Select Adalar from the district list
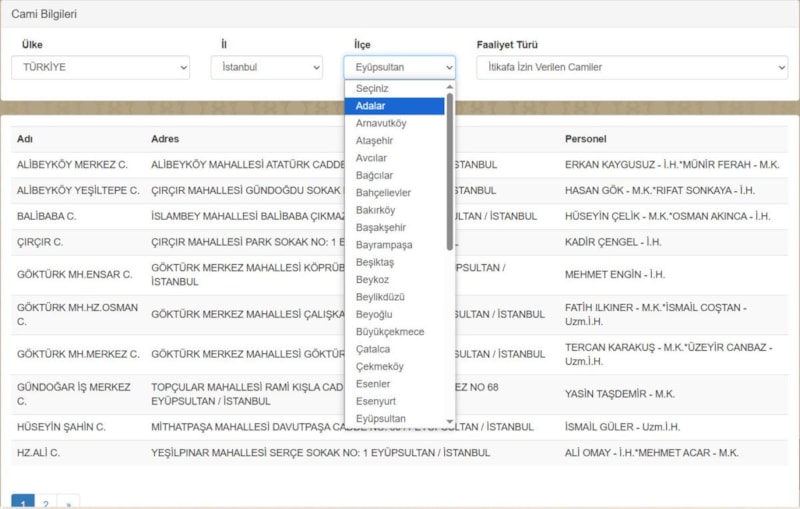 tap(394, 106)
